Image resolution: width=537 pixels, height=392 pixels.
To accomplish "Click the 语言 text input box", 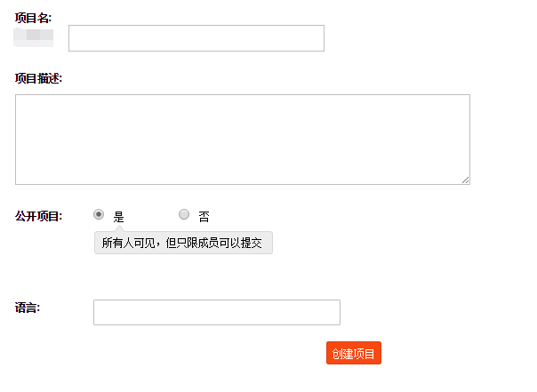I will coord(217,312).
